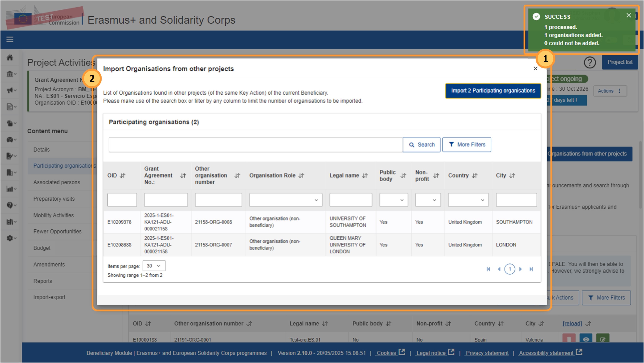Click Import 2 Participating organisations button
Image resolution: width=644 pixels, height=363 pixels.
click(x=493, y=91)
